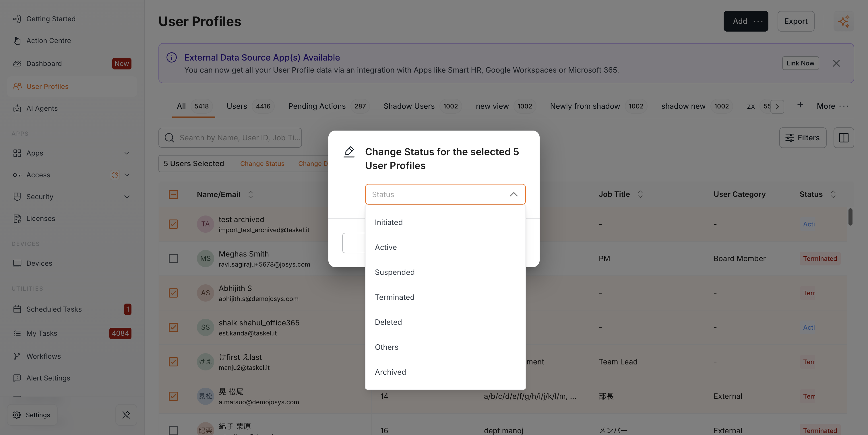Click the Scheduled Tasks calendar icon
Viewport: 868px width, 435px height.
click(x=17, y=309)
